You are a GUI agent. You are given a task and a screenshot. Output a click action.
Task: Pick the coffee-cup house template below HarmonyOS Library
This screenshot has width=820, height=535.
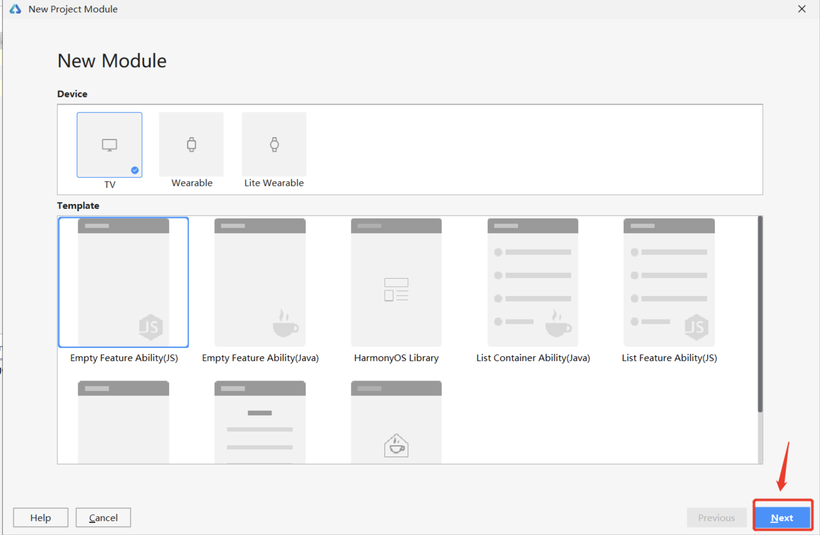click(396, 422)
